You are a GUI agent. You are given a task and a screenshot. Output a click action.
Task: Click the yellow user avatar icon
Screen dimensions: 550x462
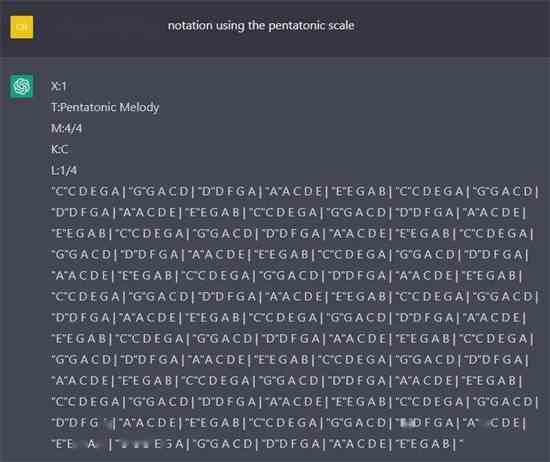tap(22, 27)
